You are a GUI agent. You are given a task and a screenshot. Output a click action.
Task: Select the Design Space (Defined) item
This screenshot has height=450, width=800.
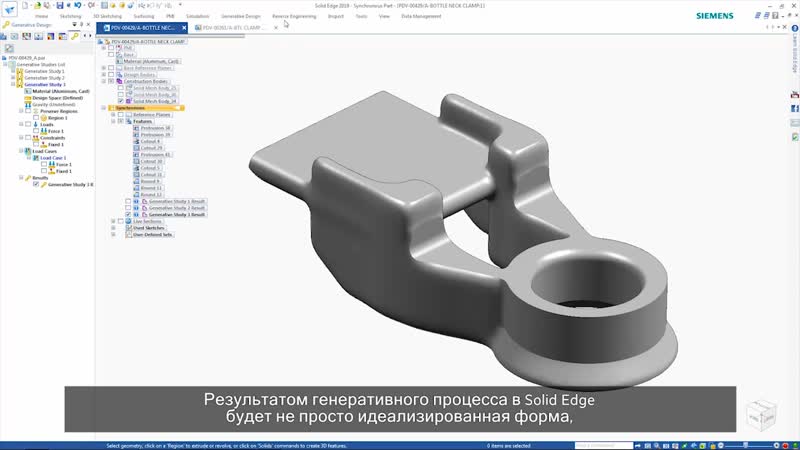click(x=57, y=98)
